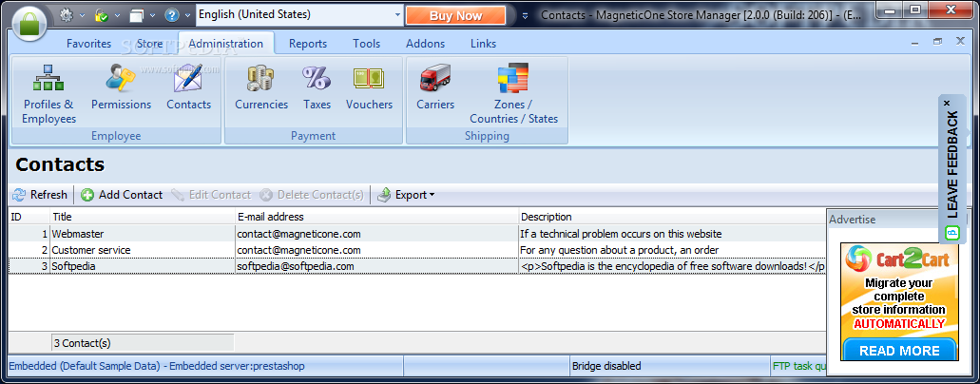
Task: Open Currencies coins icon
Action: click(x=261, y=87)
